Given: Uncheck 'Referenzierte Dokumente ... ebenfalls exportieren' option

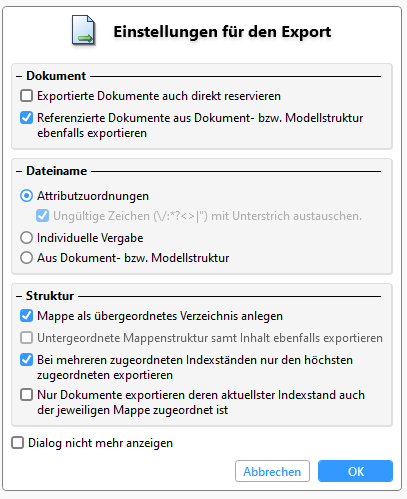Looking at the screenshot, I should [27, 118].
